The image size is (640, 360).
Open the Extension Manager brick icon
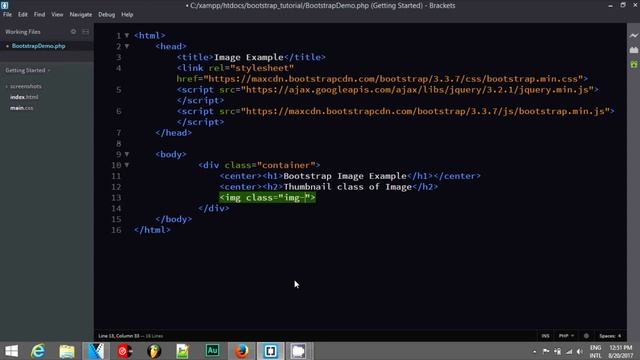633,50
